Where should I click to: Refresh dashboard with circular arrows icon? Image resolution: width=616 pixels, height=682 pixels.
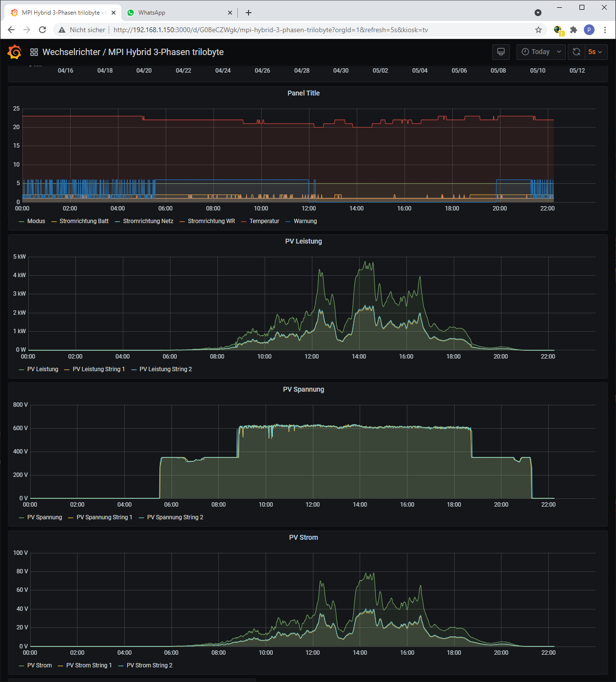tap(576, 52)
